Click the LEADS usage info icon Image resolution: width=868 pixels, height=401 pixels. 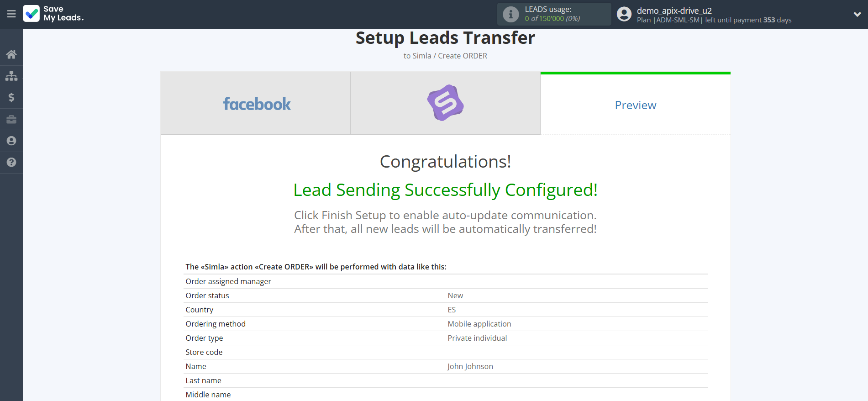pyautogui.click(x=510, y=14)
